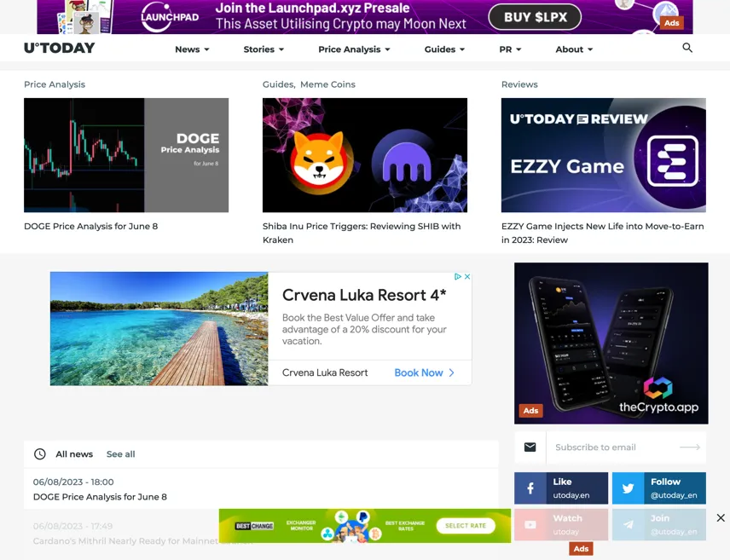Click Book Now in the resort ad

coord(424,372)
